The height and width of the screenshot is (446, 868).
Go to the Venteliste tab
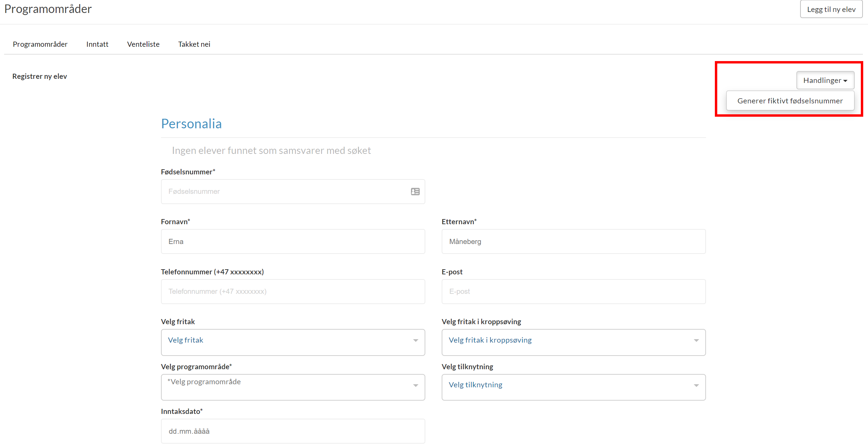tap(143, 44)
